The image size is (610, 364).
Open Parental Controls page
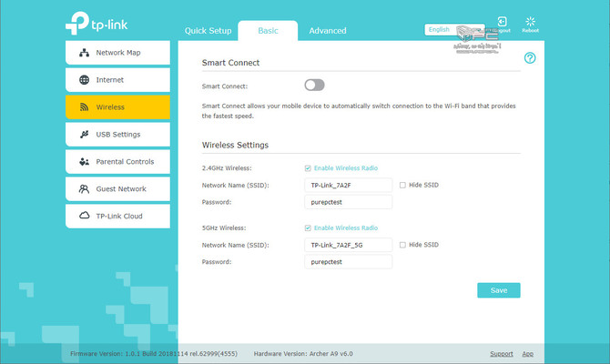click(117, 161)
